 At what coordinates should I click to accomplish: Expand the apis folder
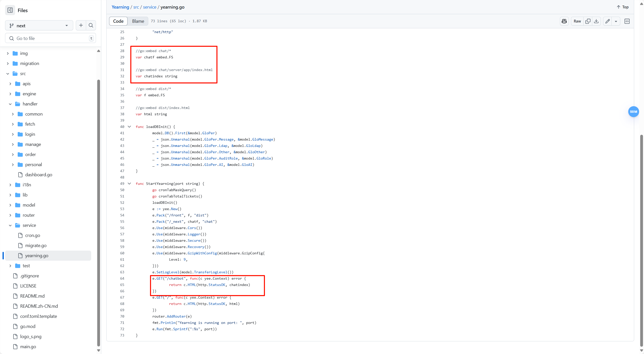[x=10, y=84]
